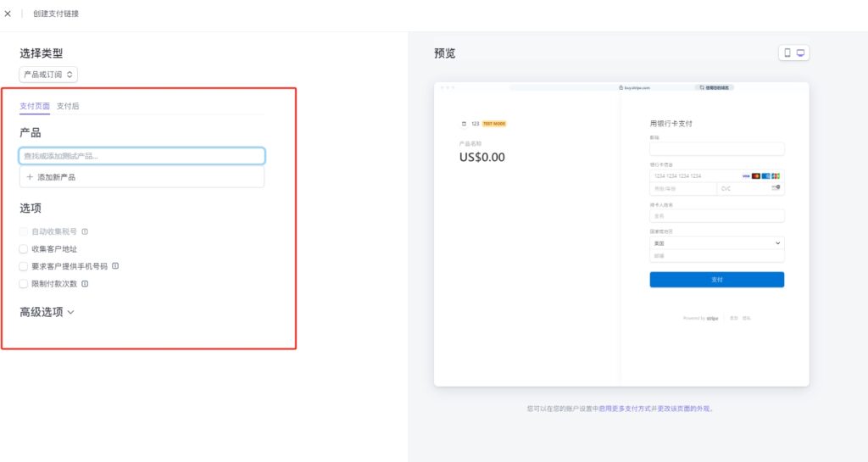
Task: Click the 邮箱 email field in preview
Action: (x=717, y=149)
